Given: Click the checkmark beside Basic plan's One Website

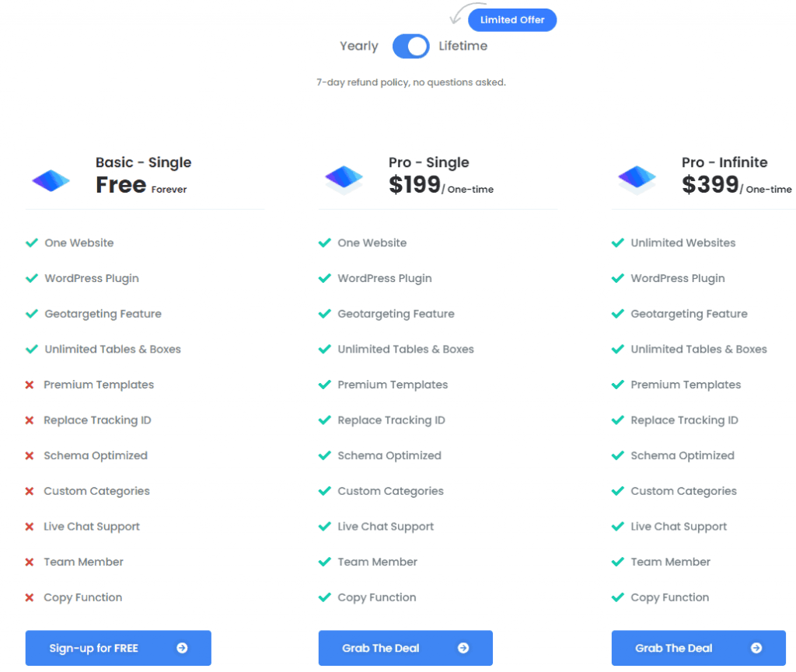Looking at the screenshot, I should point(31,243).
